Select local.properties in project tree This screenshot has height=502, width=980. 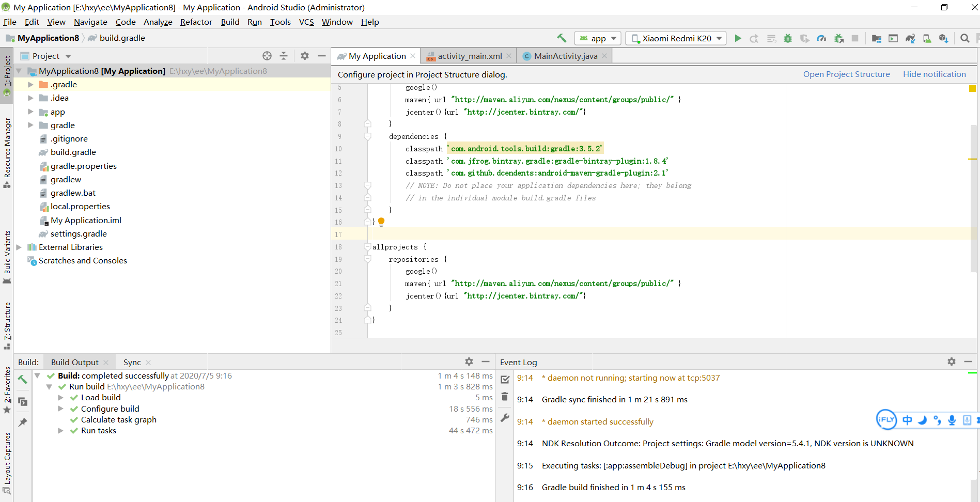(x=80, y=206)
